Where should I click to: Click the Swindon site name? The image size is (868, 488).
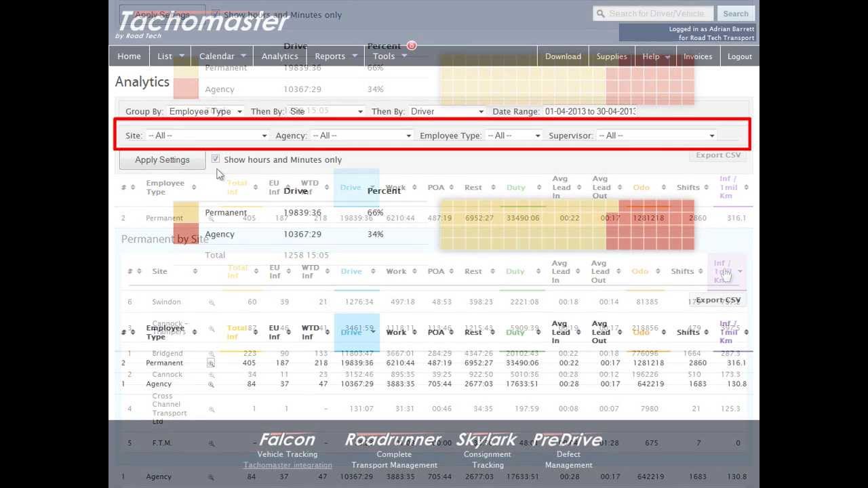[166, 302]
